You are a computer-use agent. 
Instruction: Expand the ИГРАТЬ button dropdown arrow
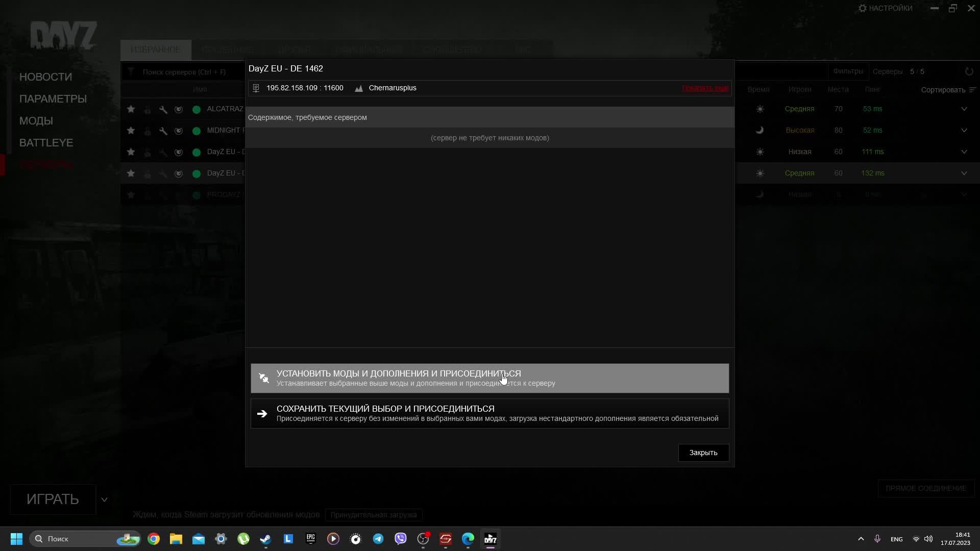(x=104, y=499)
